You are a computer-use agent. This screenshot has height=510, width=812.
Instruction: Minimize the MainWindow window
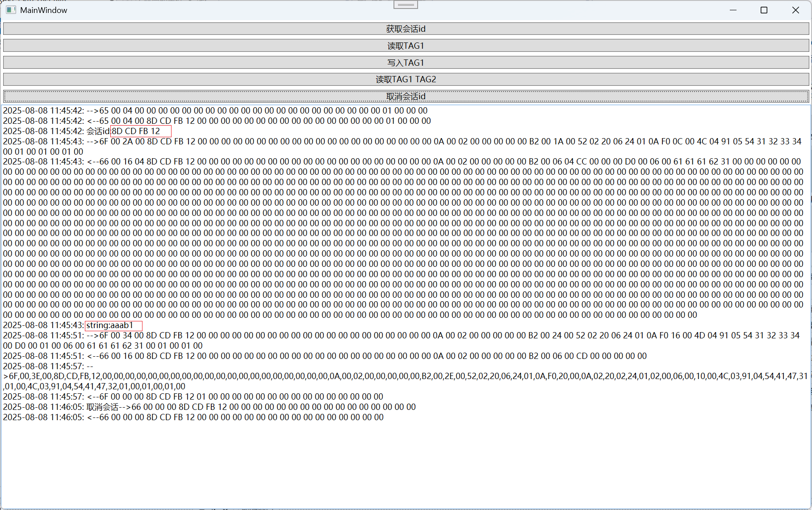tap(733, 10)
